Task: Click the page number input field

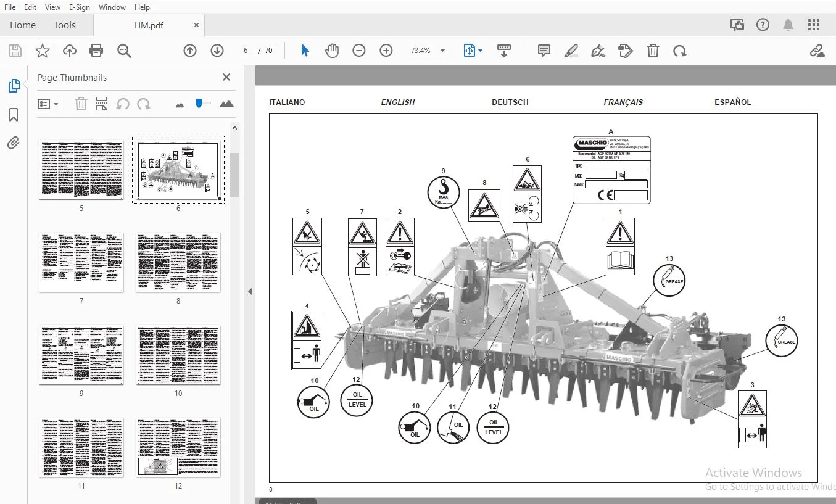Action: [x=246, y=51]
